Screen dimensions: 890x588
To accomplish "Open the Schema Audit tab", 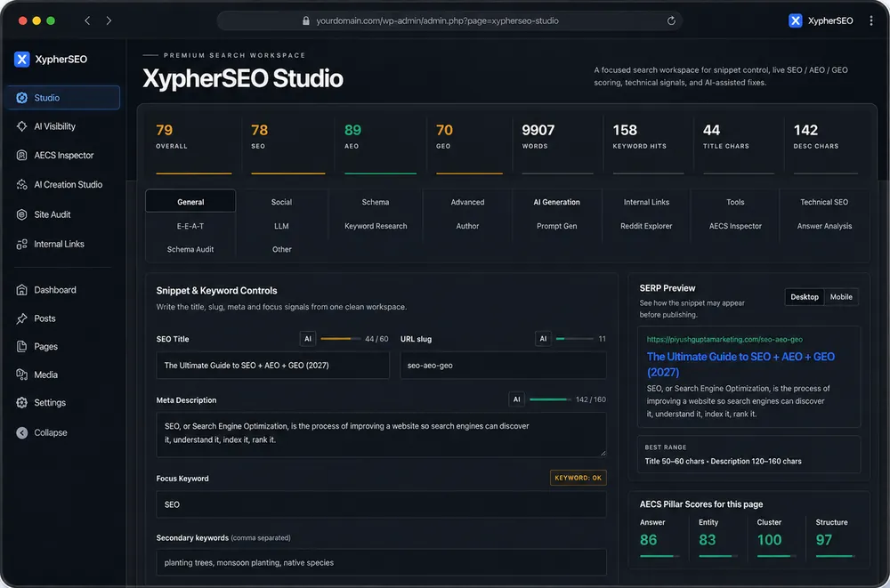I will click(190, 249).
